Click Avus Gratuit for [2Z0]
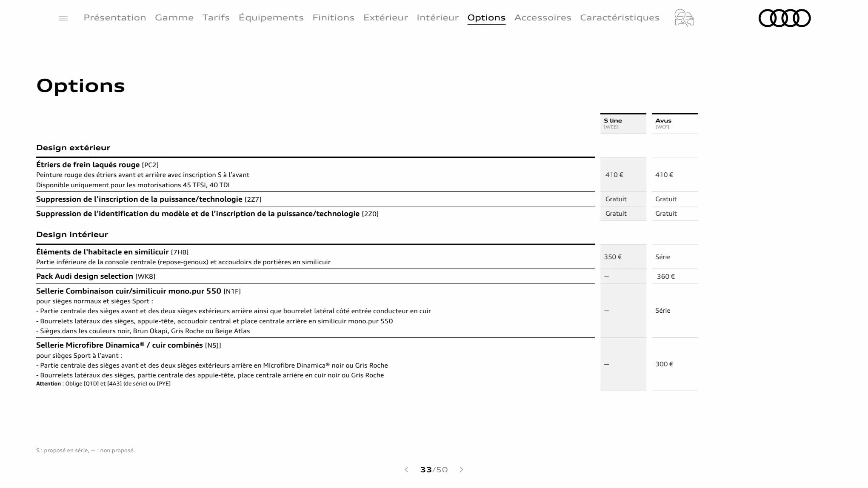This screenshot has width=868, height=488. (x=666, y=214)
